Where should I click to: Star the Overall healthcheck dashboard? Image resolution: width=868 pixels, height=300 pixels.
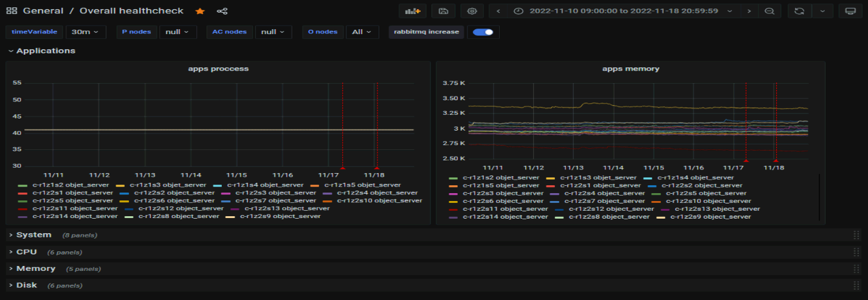tap(200, 11)
